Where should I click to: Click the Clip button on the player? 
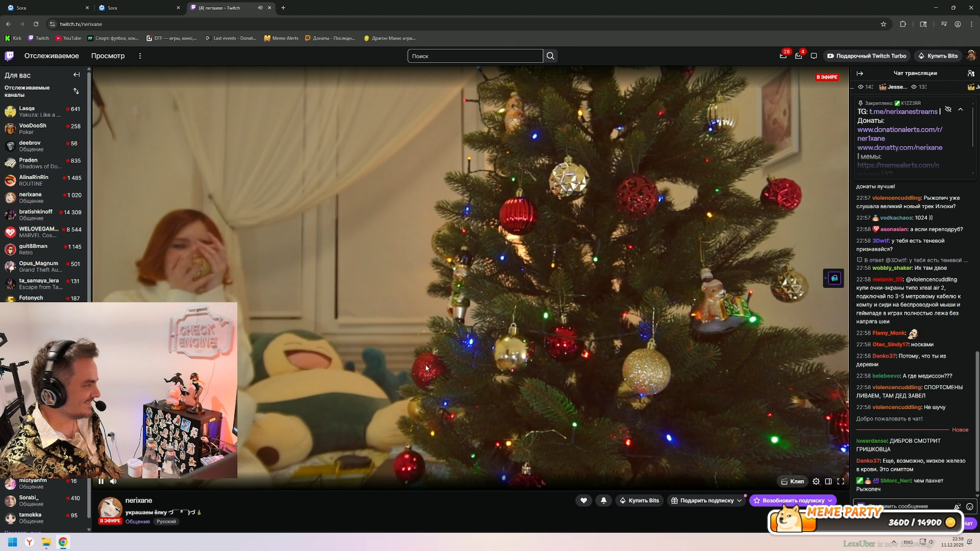[792, 481]
